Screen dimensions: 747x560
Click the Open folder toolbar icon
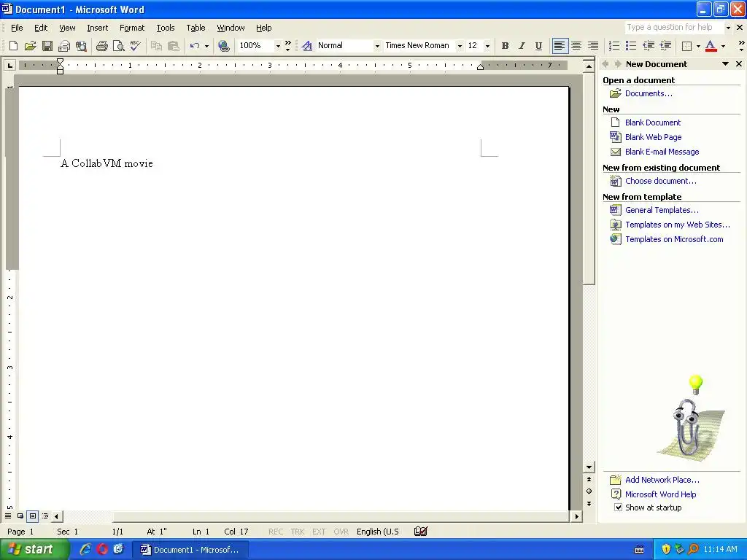point(30,46)
